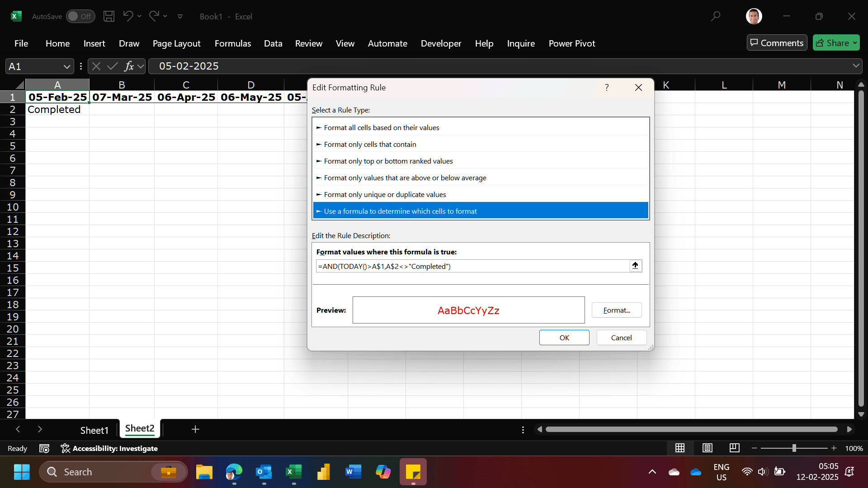This screenshot has height=488, width=868.
Task: Show hidden system tray icons chevron
Action: [652, 472]
